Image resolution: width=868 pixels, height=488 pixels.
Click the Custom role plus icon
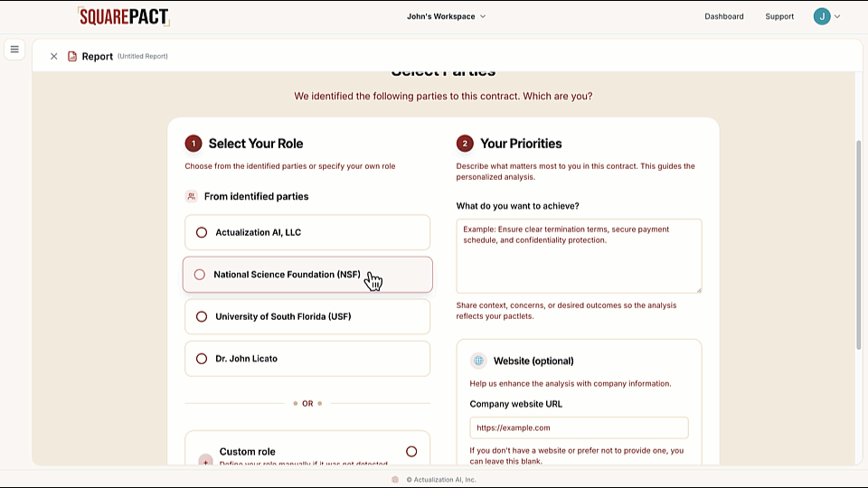click(x=205, y=460)
